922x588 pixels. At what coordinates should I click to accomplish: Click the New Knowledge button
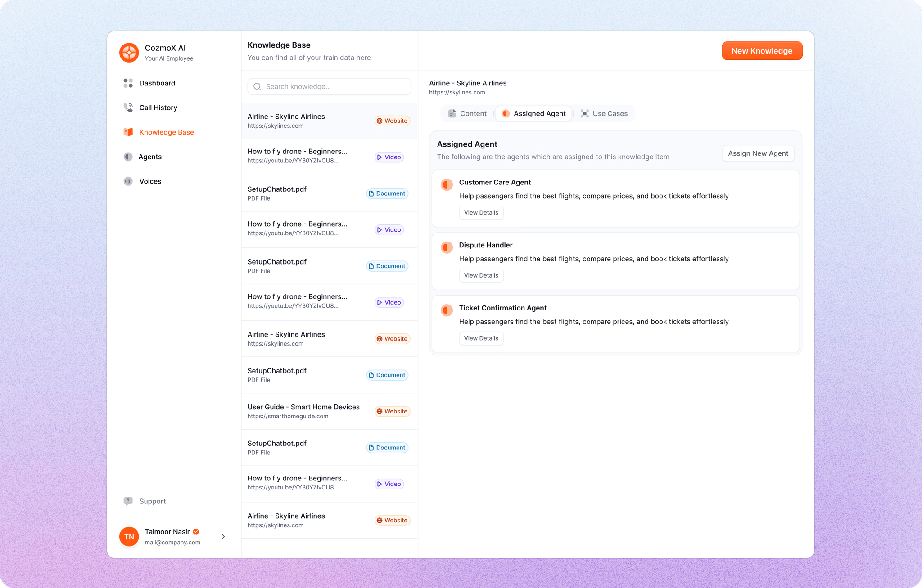[762, 51]
